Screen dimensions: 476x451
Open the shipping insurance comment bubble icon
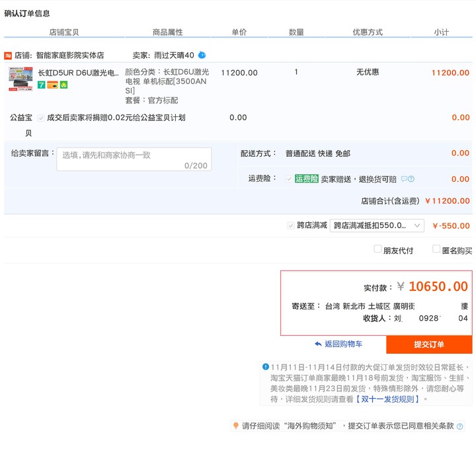point(404,179)
